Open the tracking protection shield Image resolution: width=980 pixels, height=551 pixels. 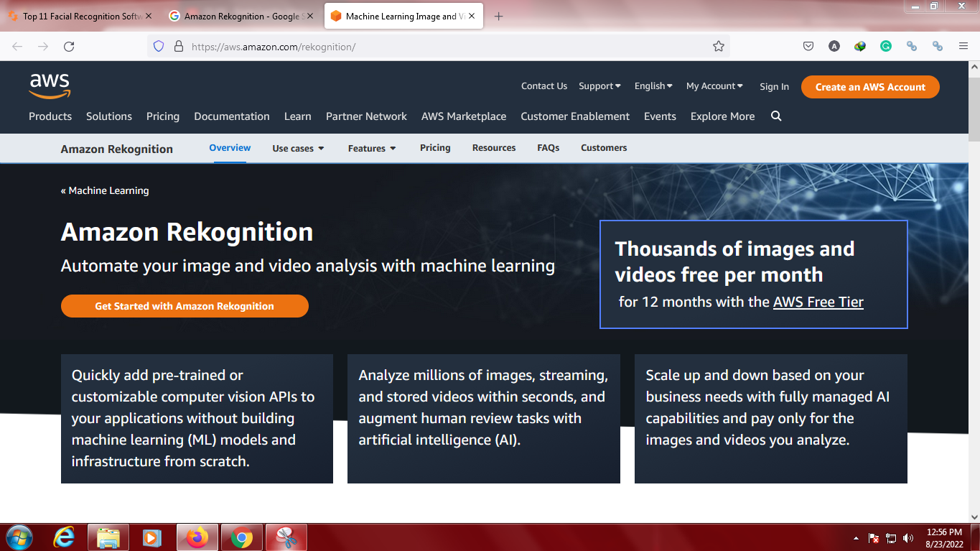(x=159, y=47)
